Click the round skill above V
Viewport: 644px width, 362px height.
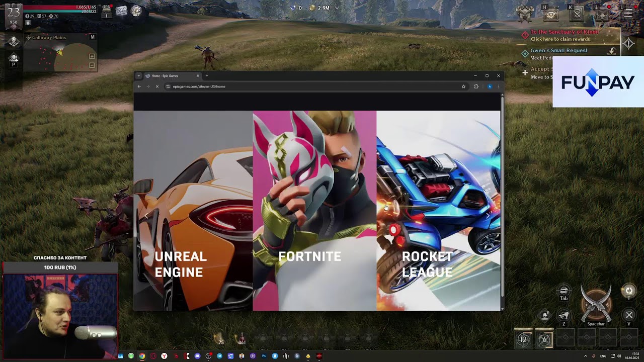tap(628, 291)
